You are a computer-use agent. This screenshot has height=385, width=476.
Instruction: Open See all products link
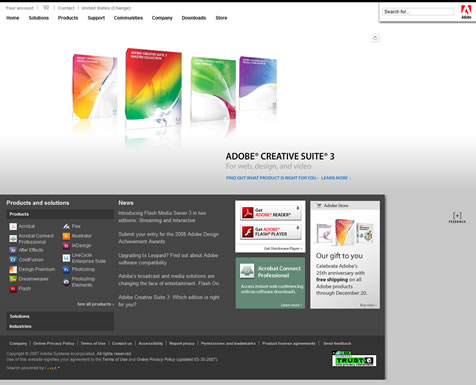[x=96, y=304]
